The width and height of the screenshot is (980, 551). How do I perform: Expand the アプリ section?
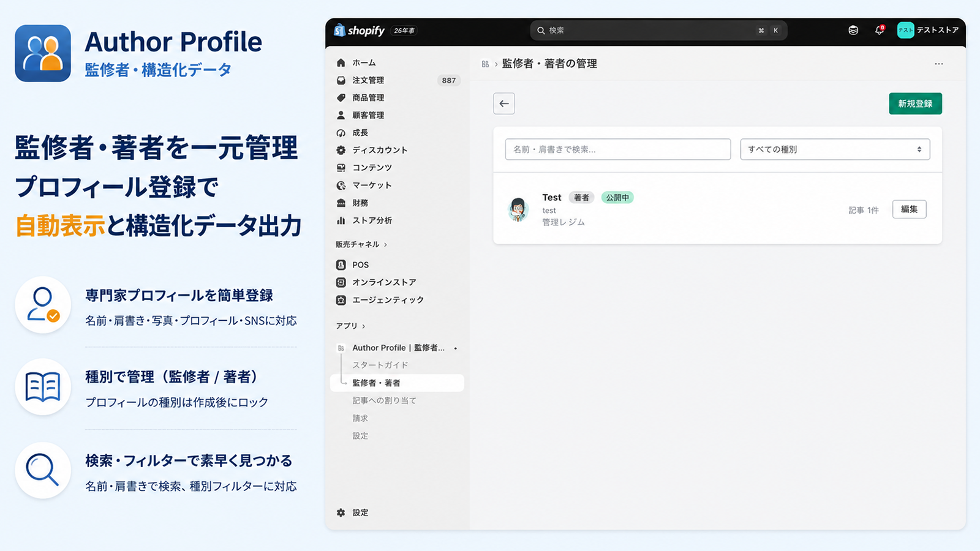350,326
